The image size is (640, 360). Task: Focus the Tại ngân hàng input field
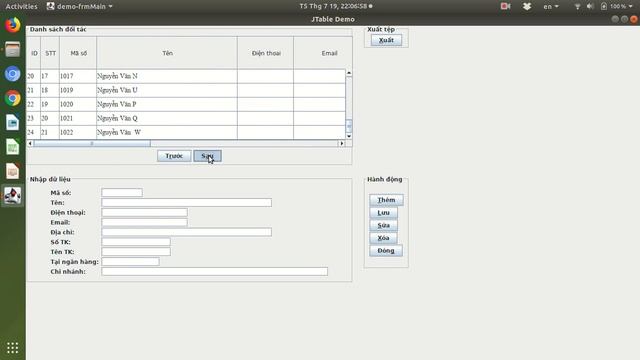[x=130, y=262]
